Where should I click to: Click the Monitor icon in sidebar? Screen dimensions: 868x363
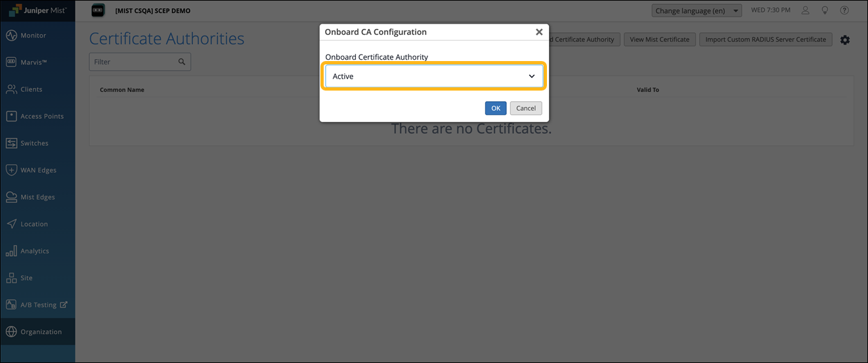(11, 35)
